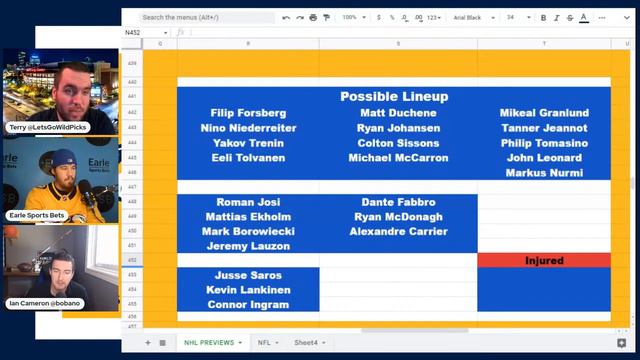Click the Undo arrow in the toolbar
This screenshot has width=640, height=360.
click(286, 18)
